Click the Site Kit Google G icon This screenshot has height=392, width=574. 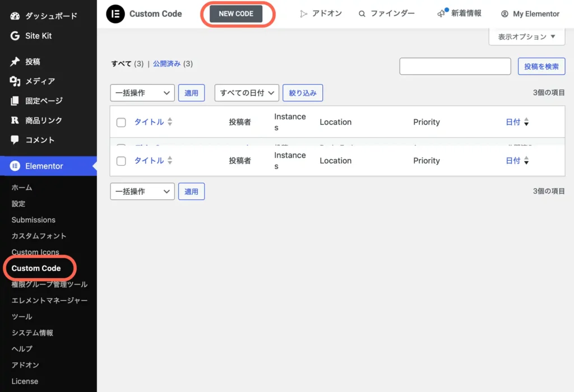(x=15, y=36)
